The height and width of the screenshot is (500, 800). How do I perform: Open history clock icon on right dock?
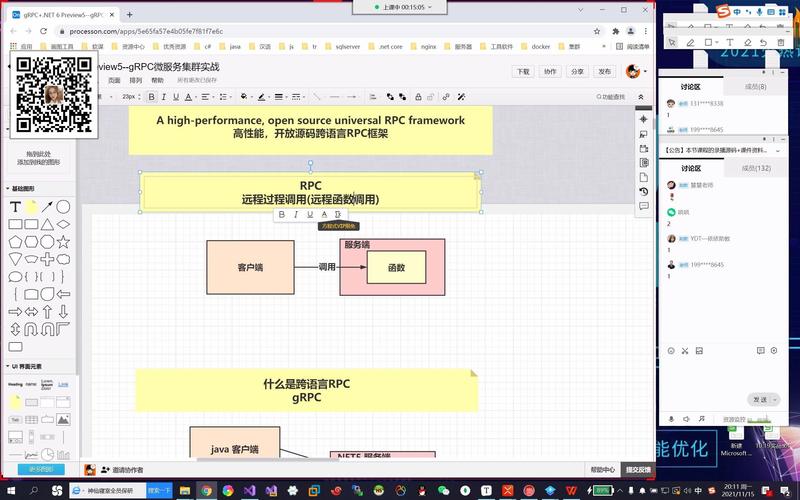(643, 192)
